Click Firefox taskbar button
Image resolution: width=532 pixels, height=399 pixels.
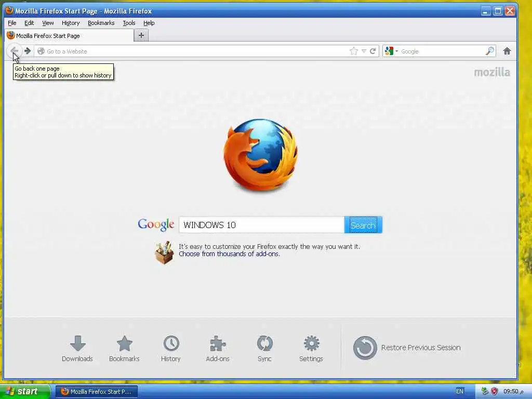(96, 392)
